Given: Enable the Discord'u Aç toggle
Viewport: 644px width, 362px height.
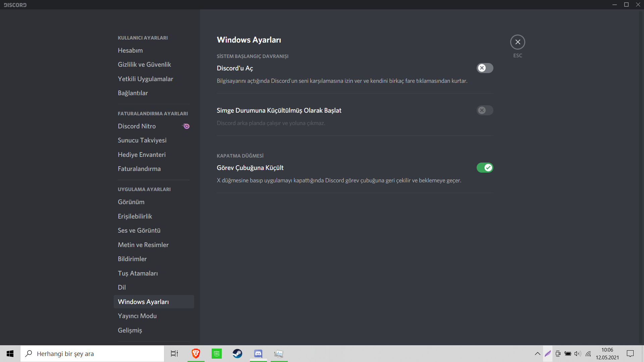Looking at the screenshot, I should point(485,68).
